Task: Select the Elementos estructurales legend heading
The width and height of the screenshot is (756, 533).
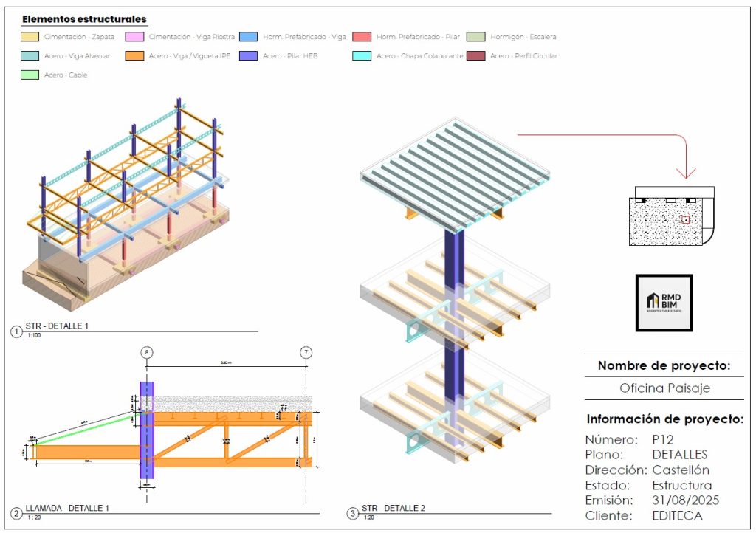Action: (84, 19)
